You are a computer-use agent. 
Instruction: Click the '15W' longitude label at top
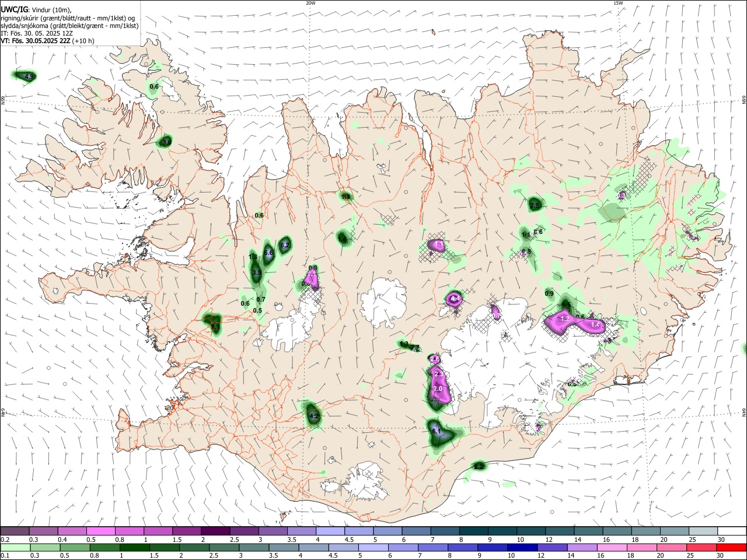[618, 3]
